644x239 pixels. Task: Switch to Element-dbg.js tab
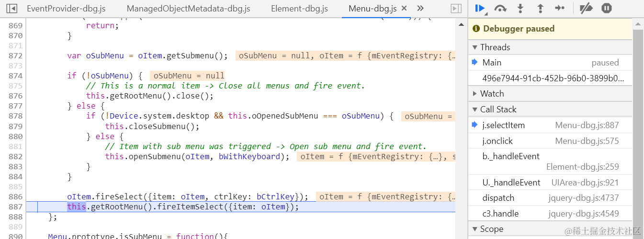tap(299, 9)
